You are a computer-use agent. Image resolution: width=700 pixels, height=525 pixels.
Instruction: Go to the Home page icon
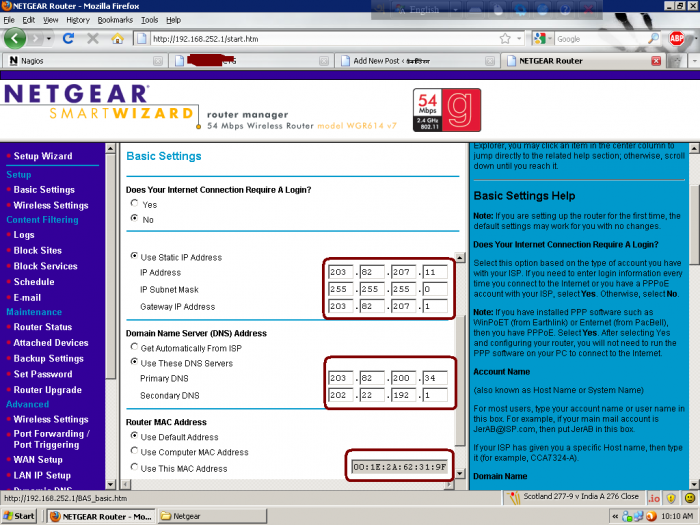click(117, 38)
